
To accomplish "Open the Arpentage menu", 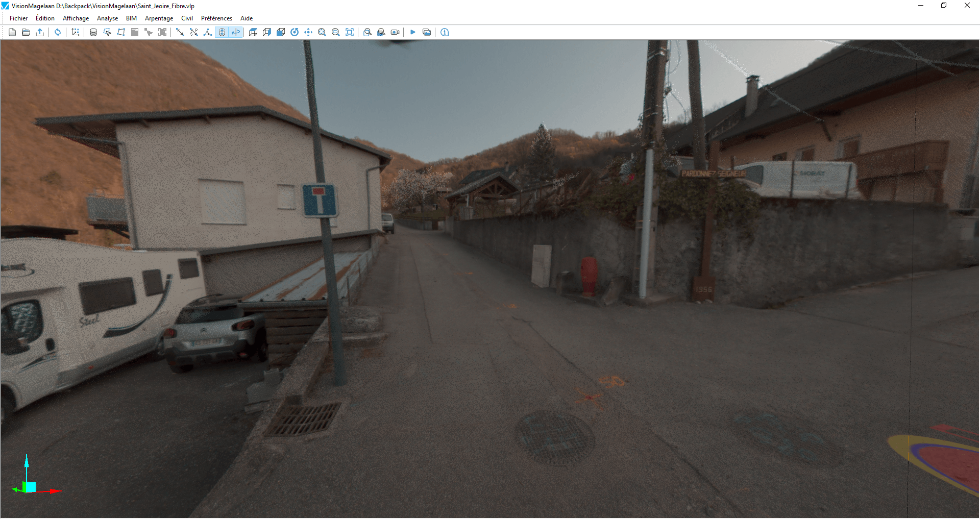I will click(x=159, y=18).
